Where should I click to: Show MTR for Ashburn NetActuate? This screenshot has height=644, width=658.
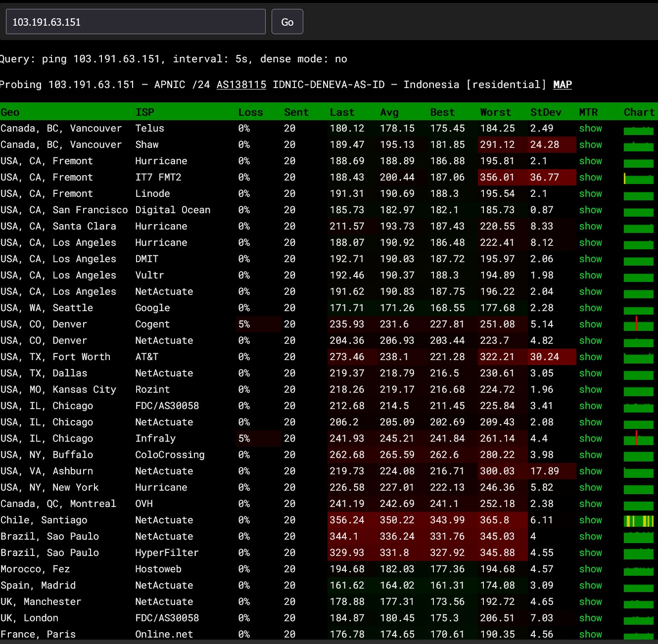click(x=591, y=471)
